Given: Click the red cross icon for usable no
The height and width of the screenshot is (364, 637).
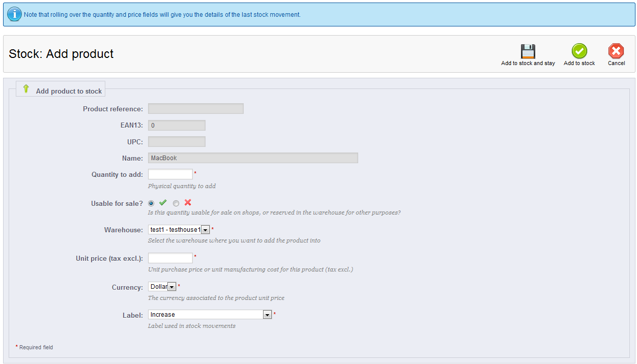Looking at the screenshot, I should pyautogui.click(x=188, y=203).
